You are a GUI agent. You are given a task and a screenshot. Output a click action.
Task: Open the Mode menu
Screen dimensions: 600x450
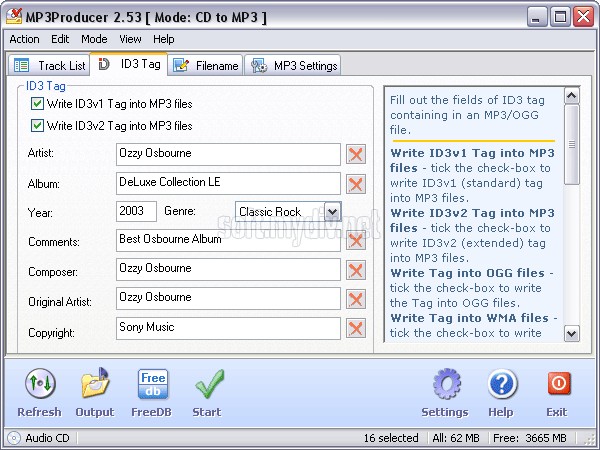click(x=94, y=39)
